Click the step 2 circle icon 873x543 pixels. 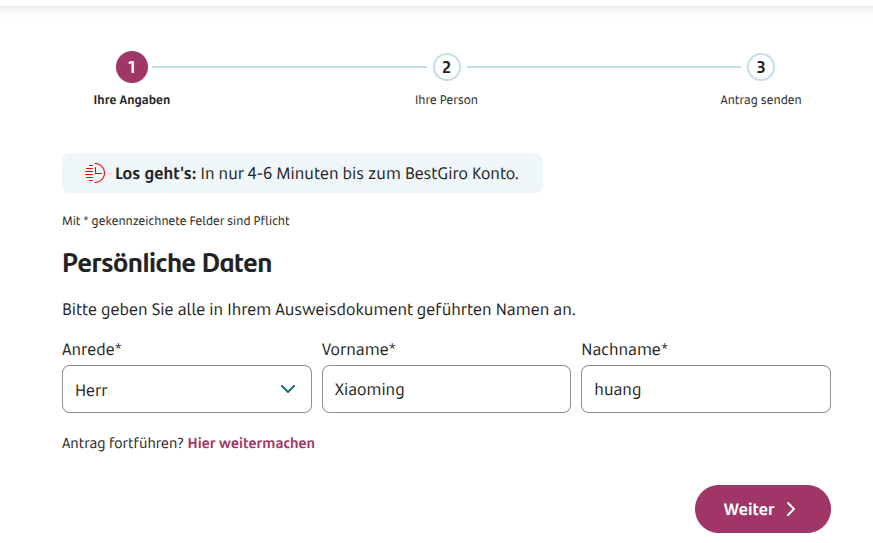pos(447,67)
